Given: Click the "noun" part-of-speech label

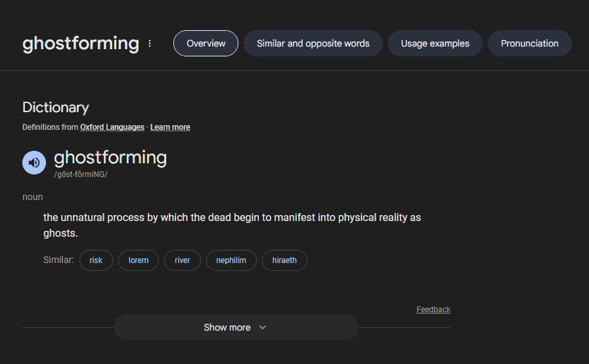Looking at the screenshot, I should coord(32,197).
